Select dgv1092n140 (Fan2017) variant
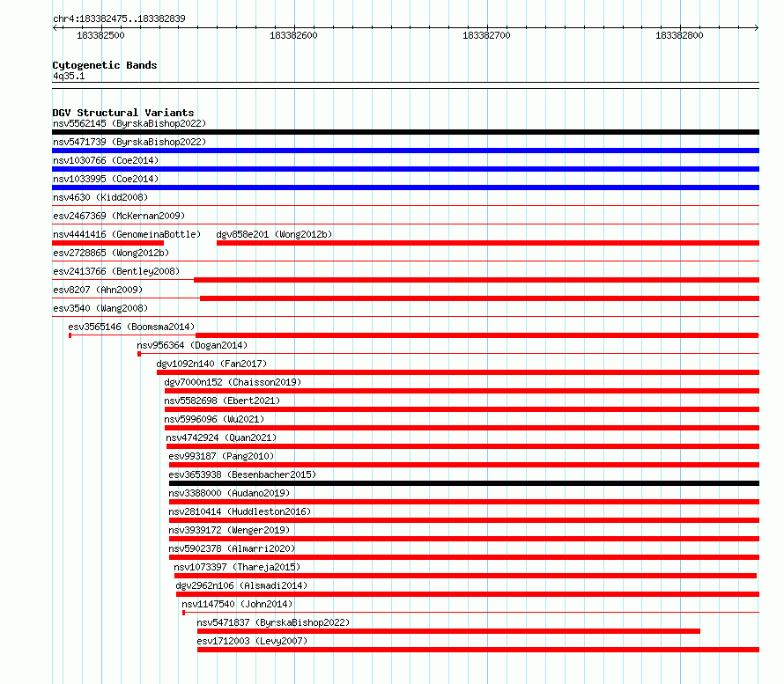784x684 pixels. pyautogui.click(x=211, y=364)
